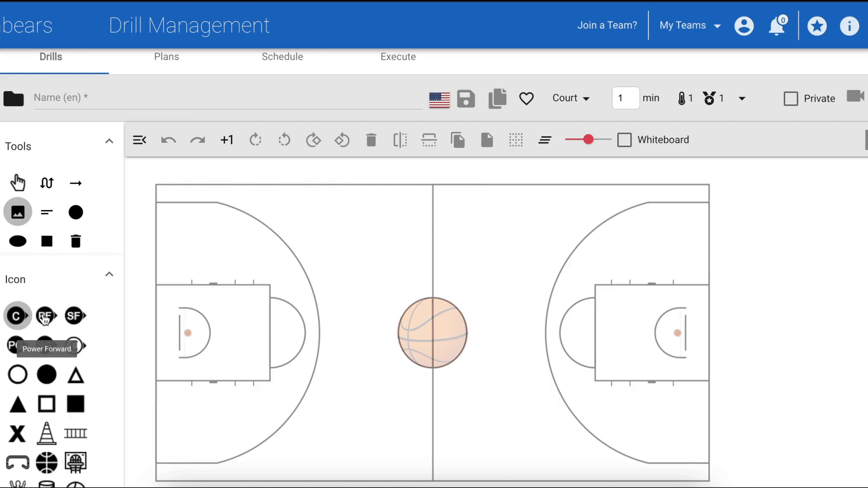Click the undo arrow

point(168,140)
